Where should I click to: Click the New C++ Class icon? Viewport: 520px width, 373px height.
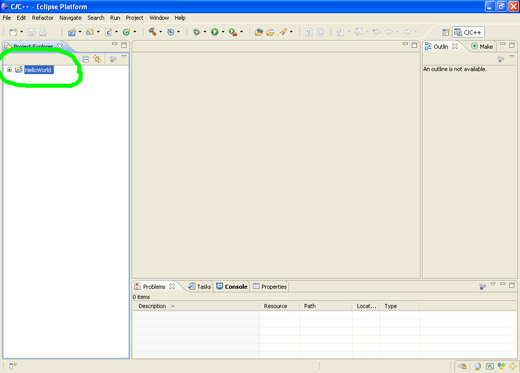click(126, 32)
